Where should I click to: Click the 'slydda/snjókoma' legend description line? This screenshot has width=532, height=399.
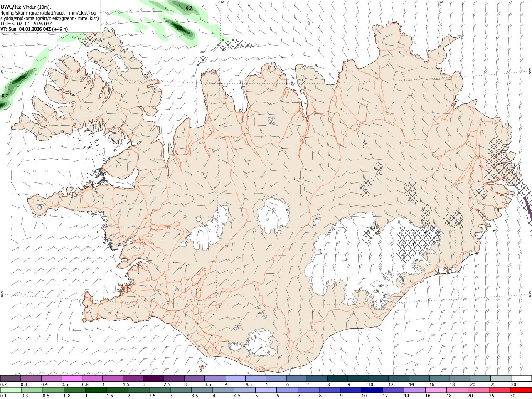click(x=49, y=18)
